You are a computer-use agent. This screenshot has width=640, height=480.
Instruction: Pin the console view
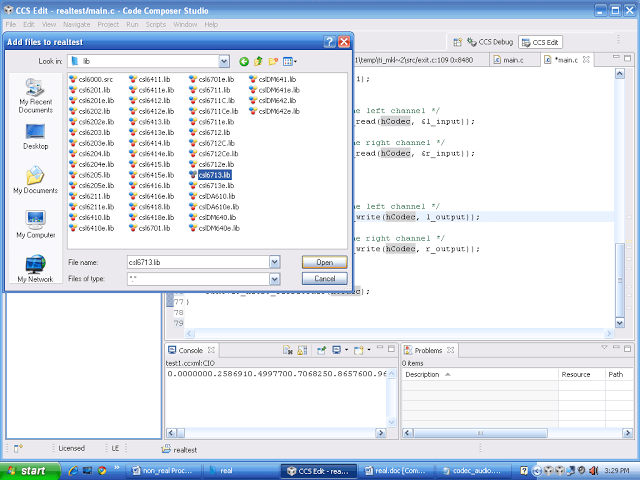[322, 350]
